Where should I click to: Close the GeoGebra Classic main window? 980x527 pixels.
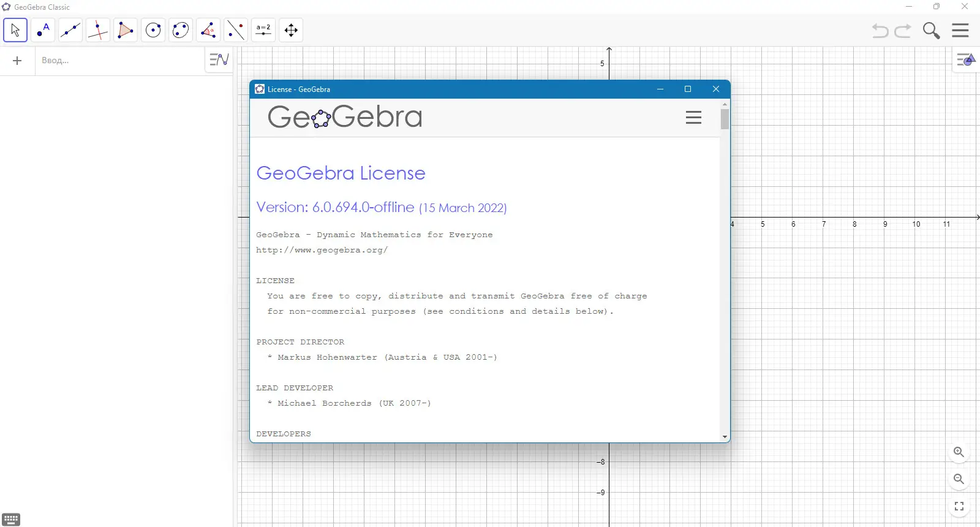tap(965, 7)
